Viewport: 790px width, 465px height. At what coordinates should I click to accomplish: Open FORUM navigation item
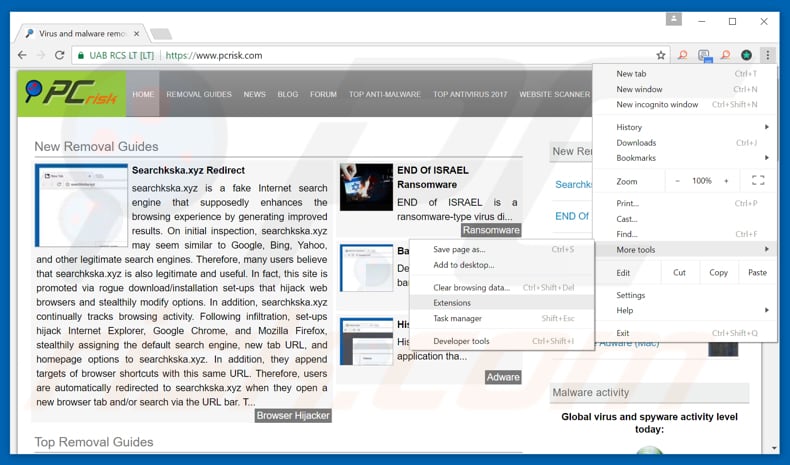[323, 94]
